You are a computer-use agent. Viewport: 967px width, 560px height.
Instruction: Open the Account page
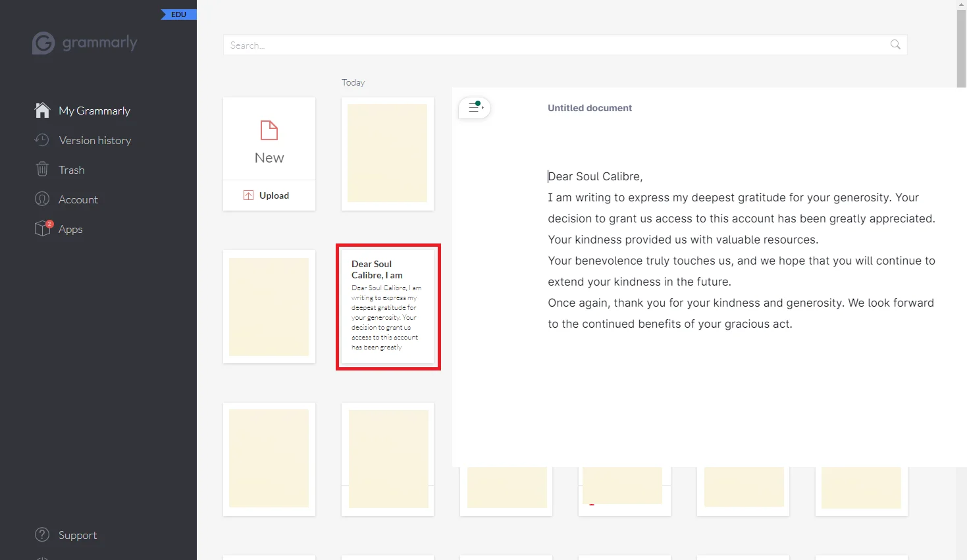(x=78, y=199)
